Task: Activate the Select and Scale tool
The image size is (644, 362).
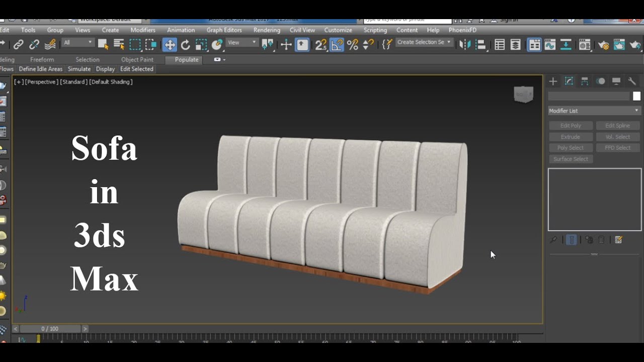Action: point(201,45)
